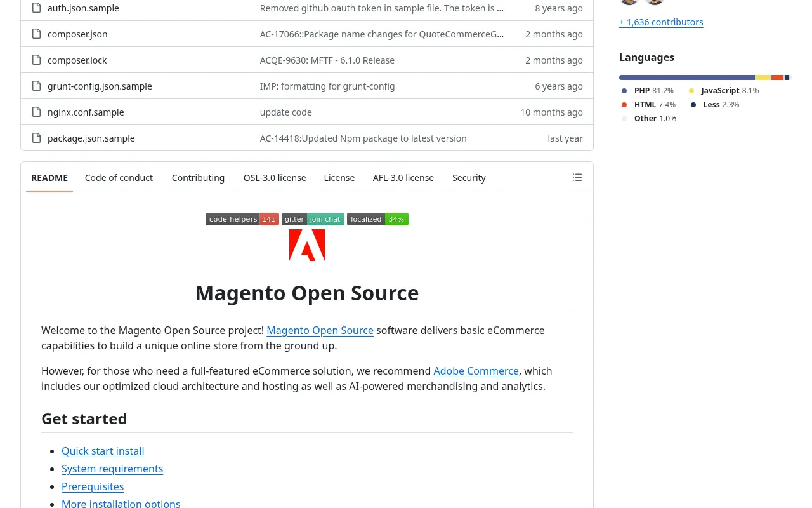Image resolution: width=812 pixels, height=508 pixels.
Task: Open Quick start install link
Action: click(x=103, y=451)
